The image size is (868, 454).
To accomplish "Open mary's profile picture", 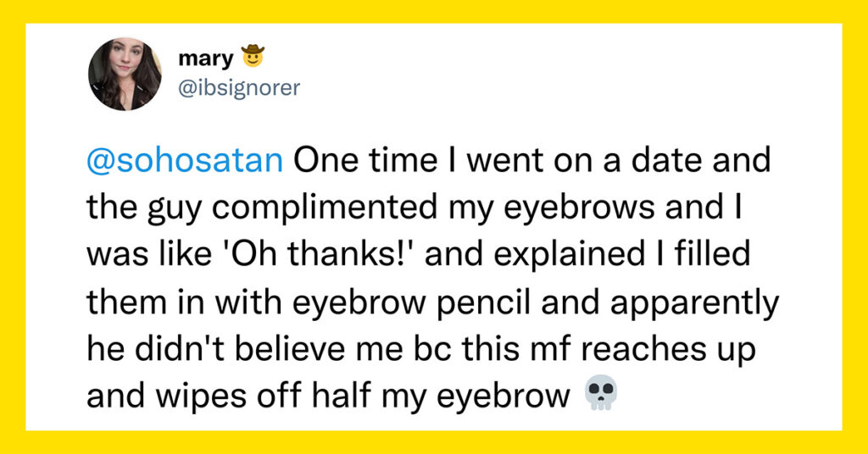I will pyautogui.click(x=125, y=74).
